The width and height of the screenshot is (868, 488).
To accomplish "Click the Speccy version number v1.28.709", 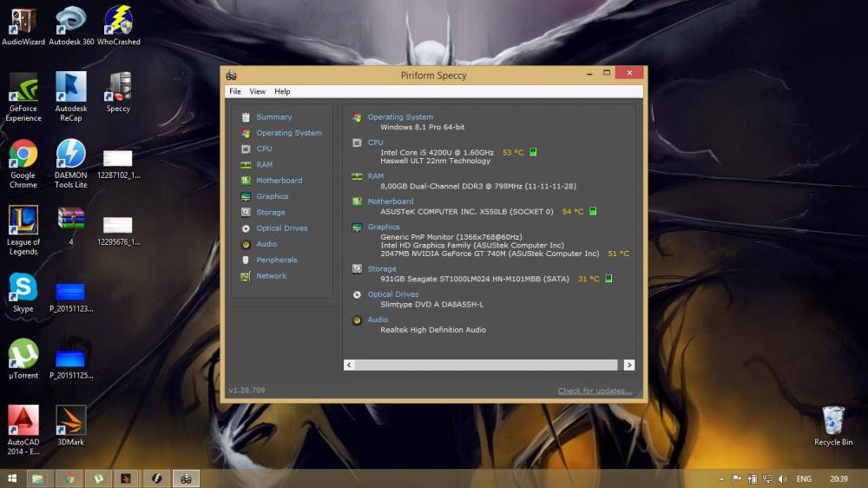I will 247,391.
